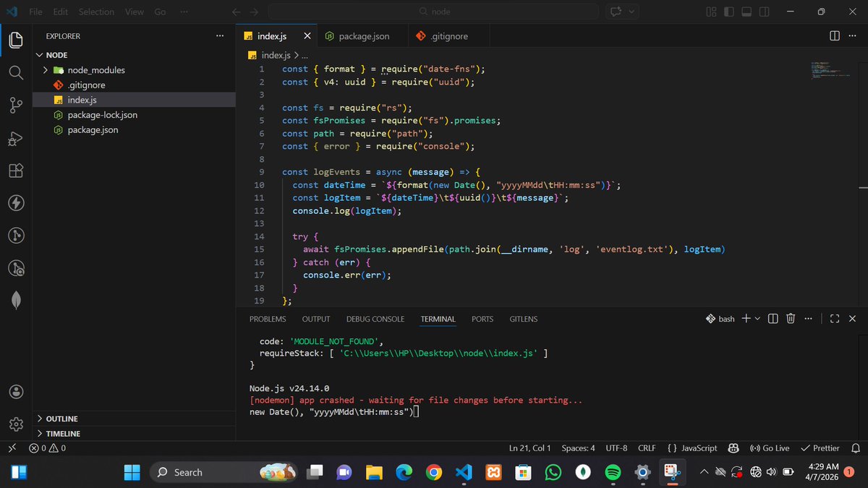Image resolution: width=868 pixels, height=488 pixels.
Task: Open the Run and Debug view
Action: (16, 138)
